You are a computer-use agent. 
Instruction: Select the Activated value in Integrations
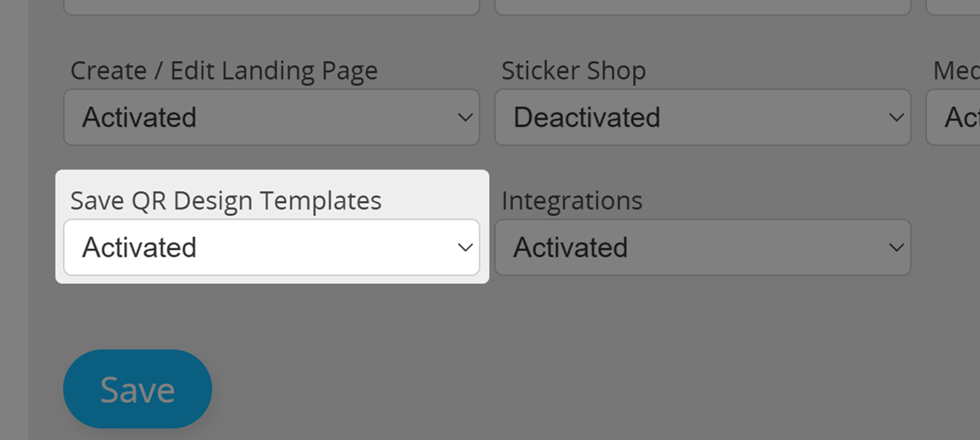click(x=703, y=246)
